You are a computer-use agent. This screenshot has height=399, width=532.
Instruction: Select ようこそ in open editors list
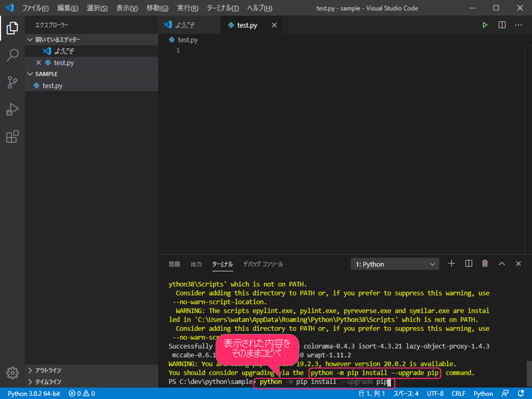92,51
